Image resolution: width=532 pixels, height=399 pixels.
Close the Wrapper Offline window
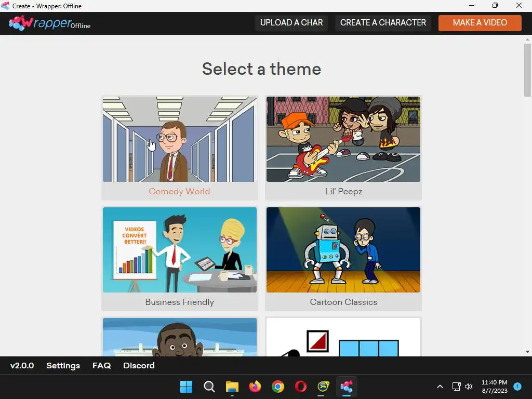[519, 5]
